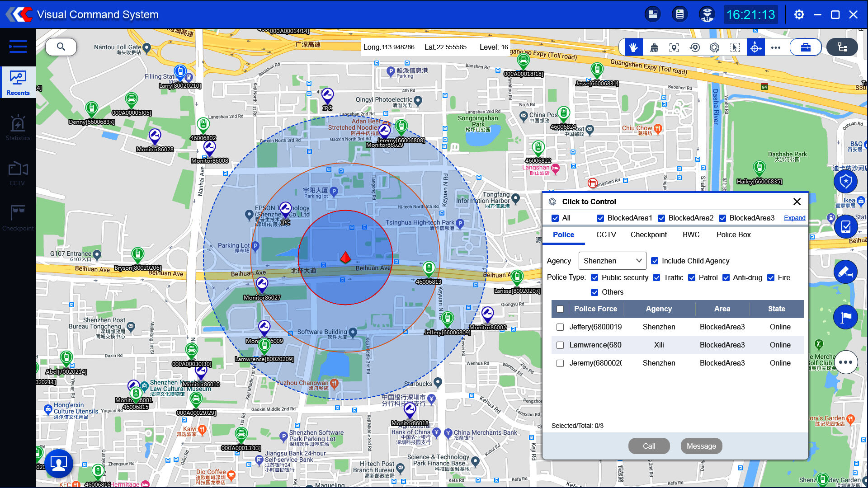
Task: Click the clear map broom icon
Action: click(654, 47)
